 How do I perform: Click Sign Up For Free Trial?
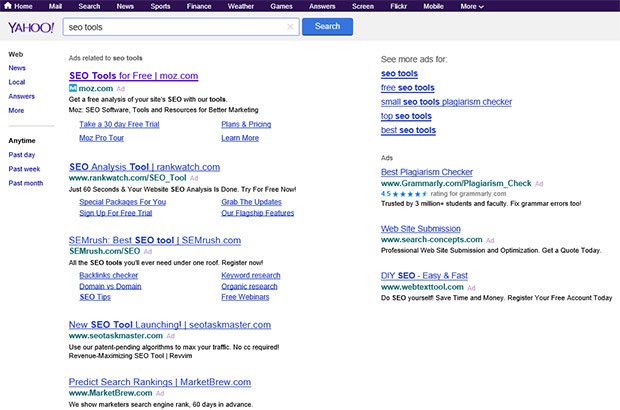pos(115,213)
